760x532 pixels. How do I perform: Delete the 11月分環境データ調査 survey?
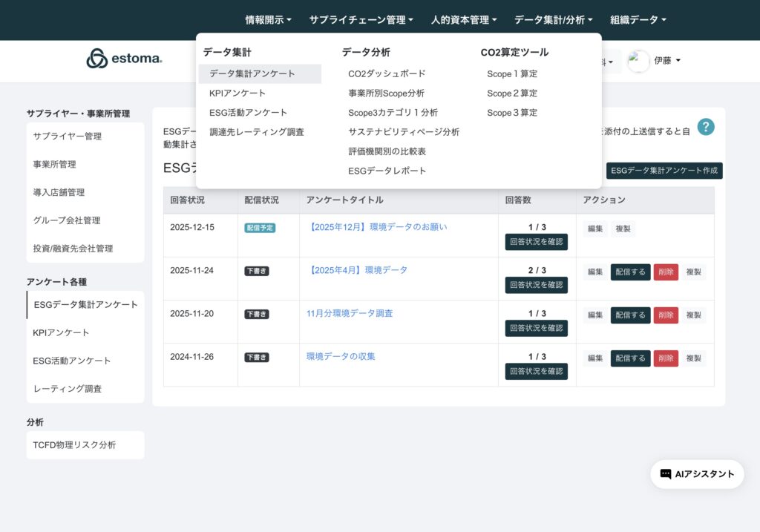[x=666, y=315]
